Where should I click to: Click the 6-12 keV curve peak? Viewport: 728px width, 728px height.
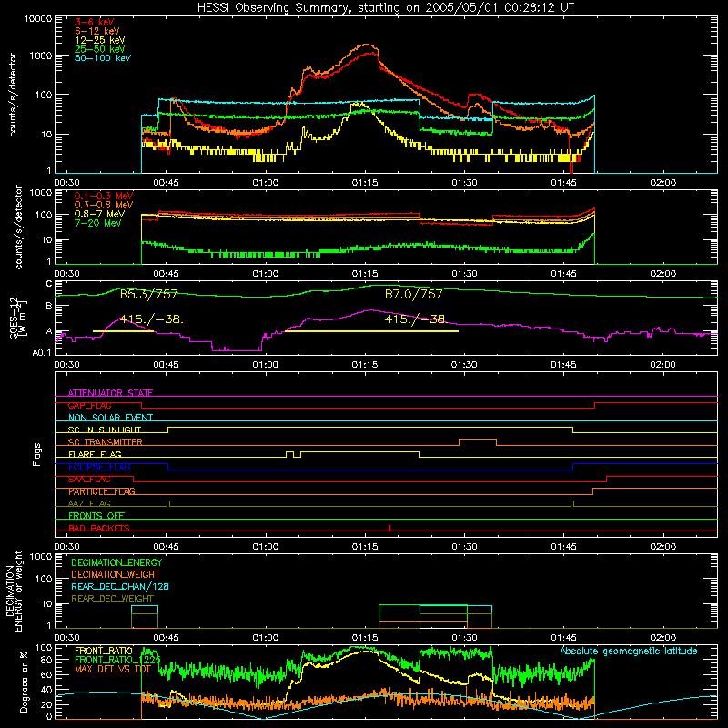coord(367,45)
